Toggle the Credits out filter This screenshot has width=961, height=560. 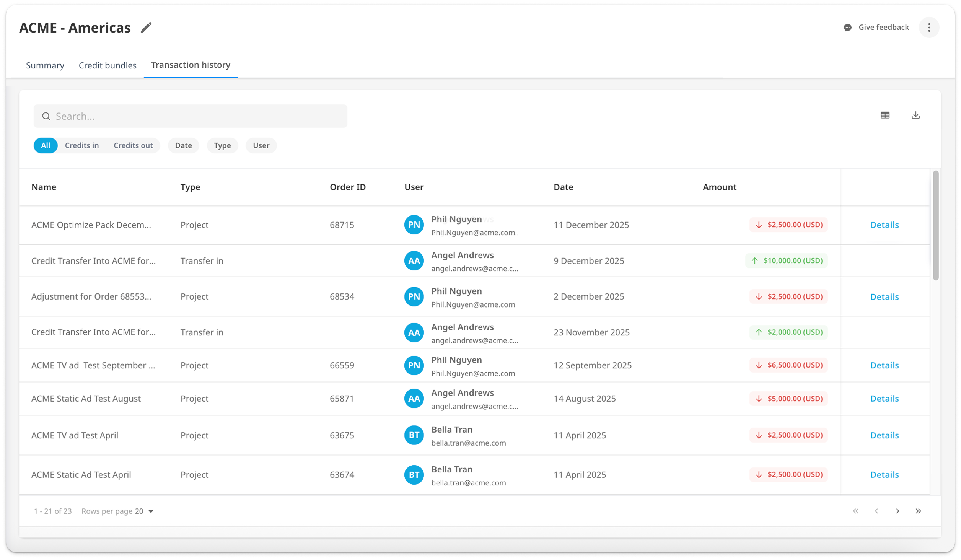tap(133, 145)
